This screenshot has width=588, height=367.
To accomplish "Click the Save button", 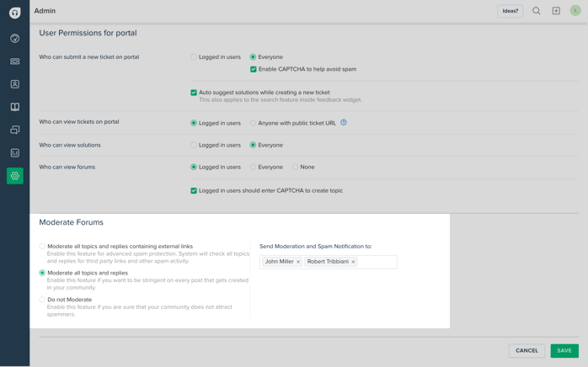I will point(564,350).
